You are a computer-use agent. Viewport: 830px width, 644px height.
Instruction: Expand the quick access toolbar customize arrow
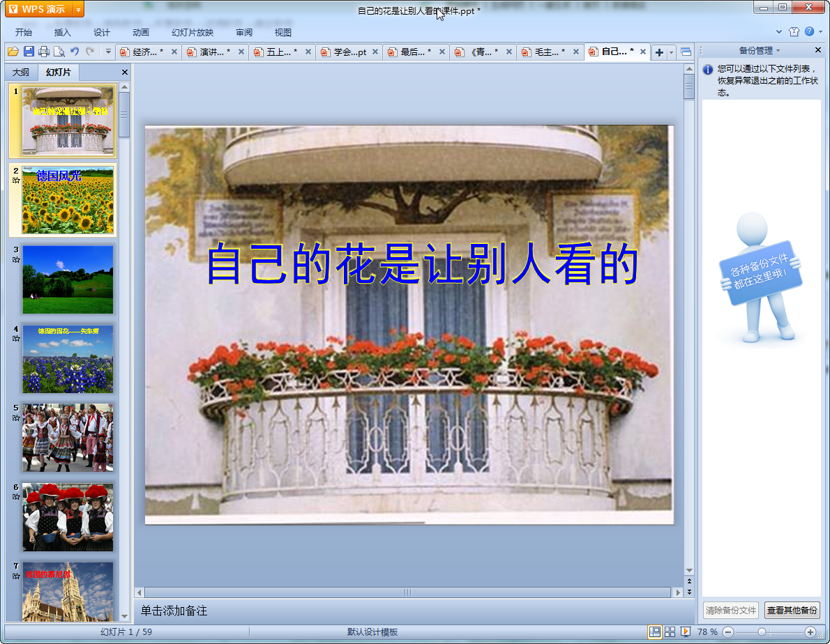tap(108, 52)
